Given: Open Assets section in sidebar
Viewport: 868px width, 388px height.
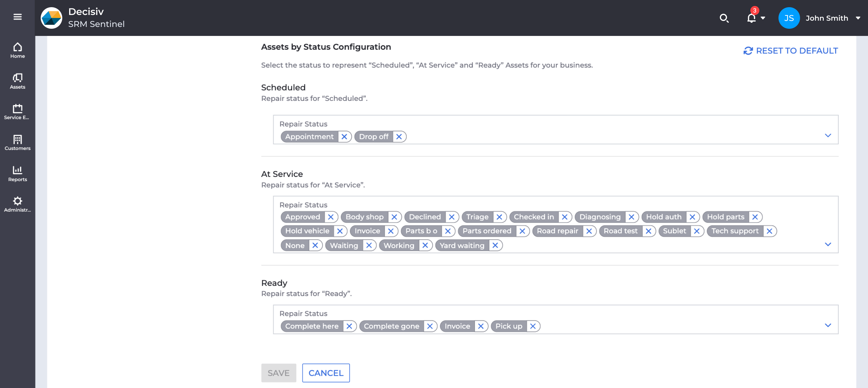Looking at the screenshot, I should [x=18, y=81].
